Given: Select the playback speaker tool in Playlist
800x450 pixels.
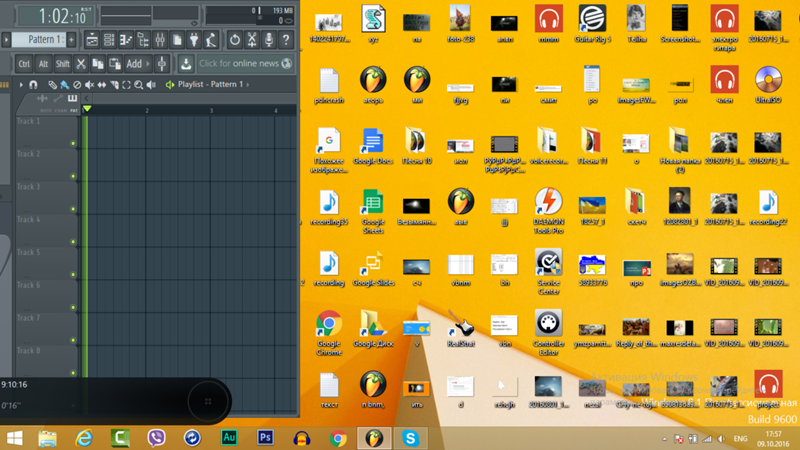Looking at the screenshot, I should click(151, 85).
